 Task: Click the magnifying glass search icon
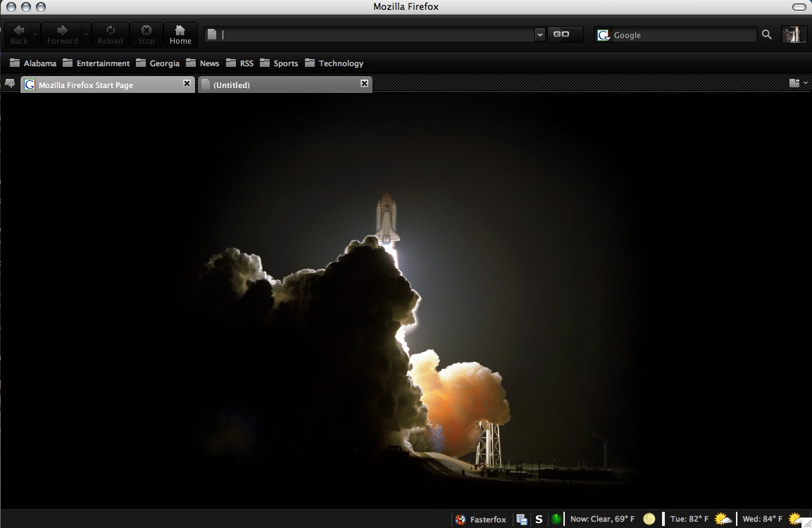coord(767,34)
